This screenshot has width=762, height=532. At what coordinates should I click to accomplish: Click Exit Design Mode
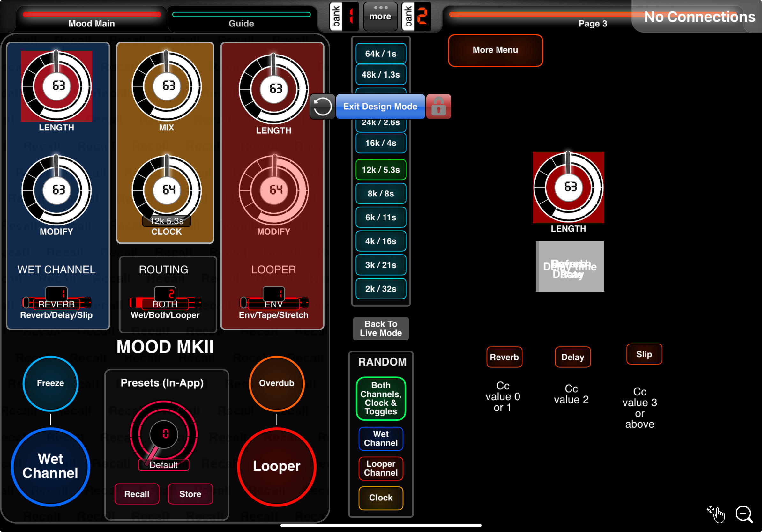(380, 107)
